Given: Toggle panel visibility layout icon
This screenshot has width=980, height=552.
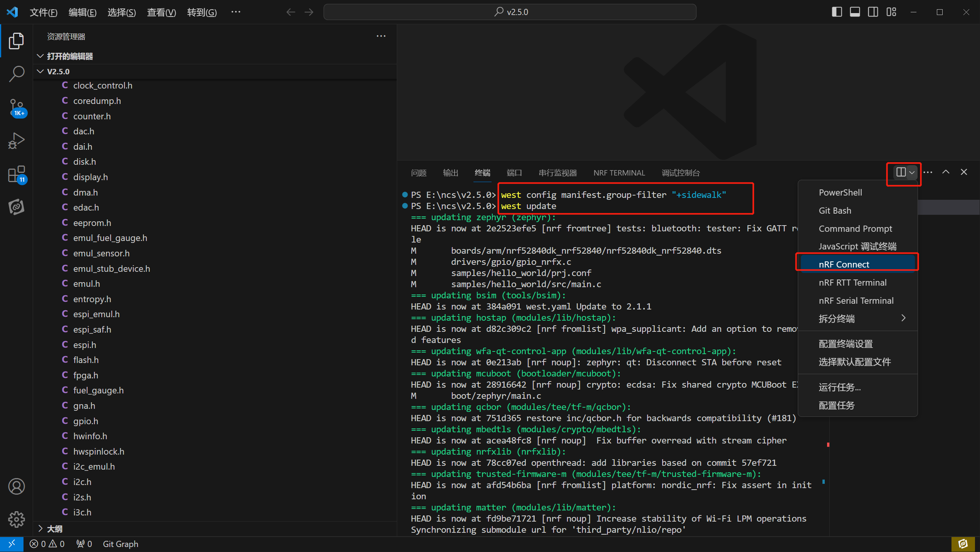Looking at the screenshot, I should (x=855, y=12).
